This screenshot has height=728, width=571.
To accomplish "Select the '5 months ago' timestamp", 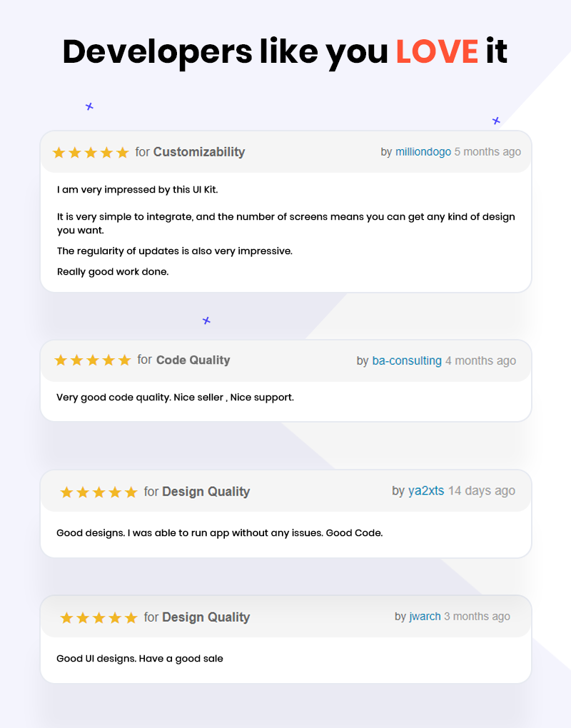I will [x=487, y=152].
